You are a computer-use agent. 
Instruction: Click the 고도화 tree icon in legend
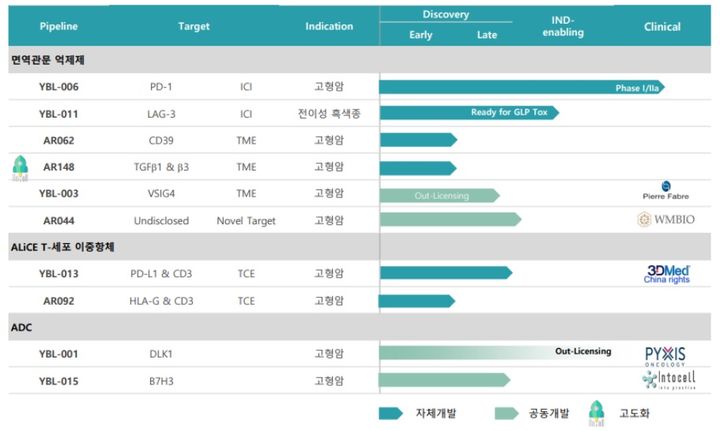tap(596, 413)
